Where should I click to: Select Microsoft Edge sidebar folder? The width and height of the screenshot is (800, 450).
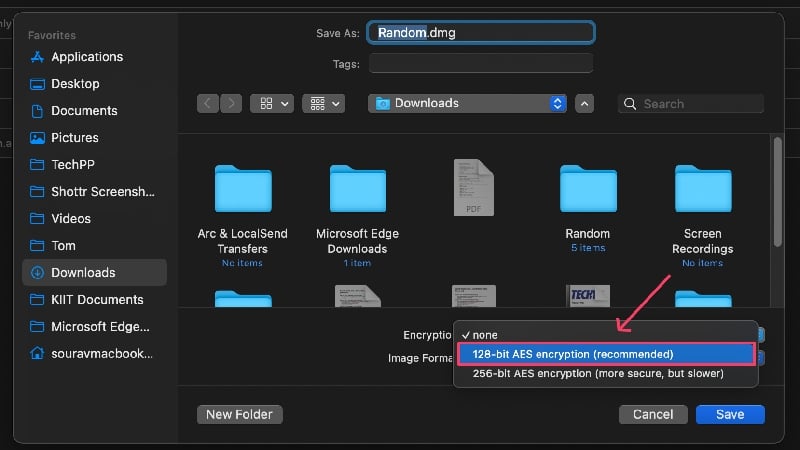pos(101,327)
